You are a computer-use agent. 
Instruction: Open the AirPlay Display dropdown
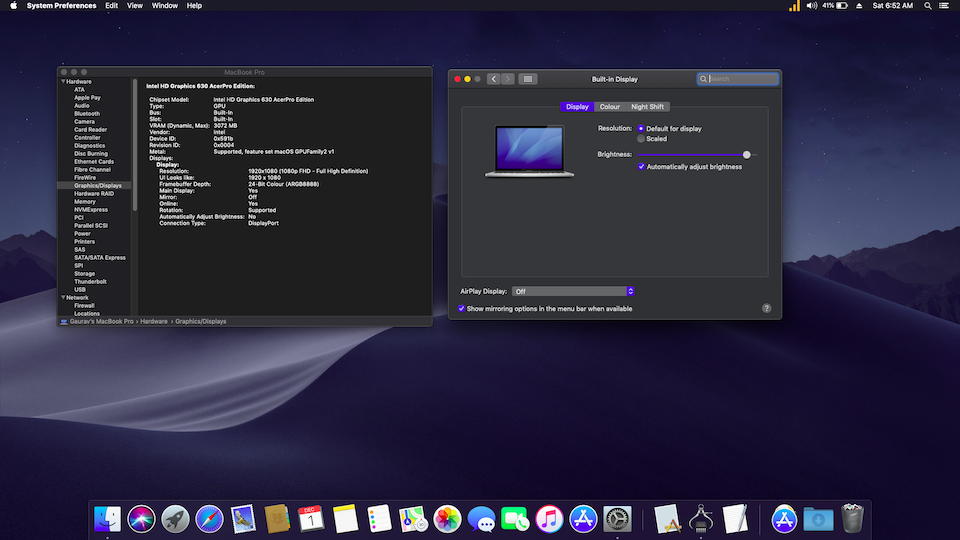573,291
